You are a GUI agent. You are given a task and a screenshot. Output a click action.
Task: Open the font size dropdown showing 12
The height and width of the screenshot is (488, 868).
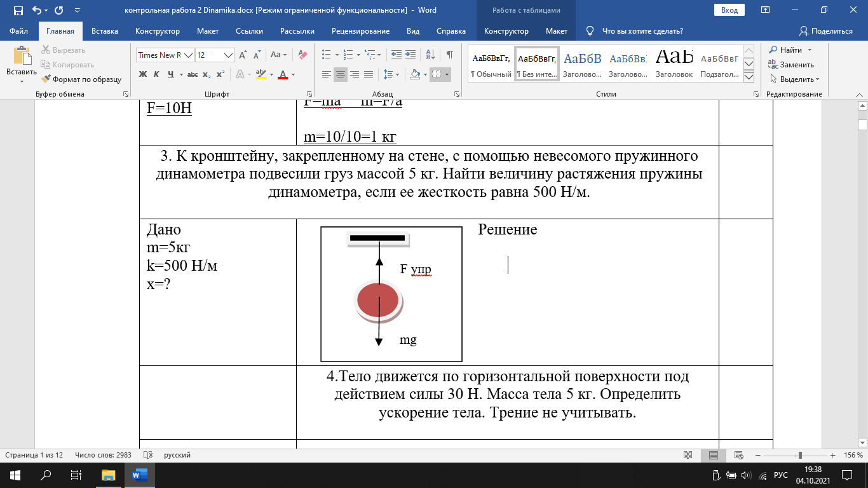point(229,55)
